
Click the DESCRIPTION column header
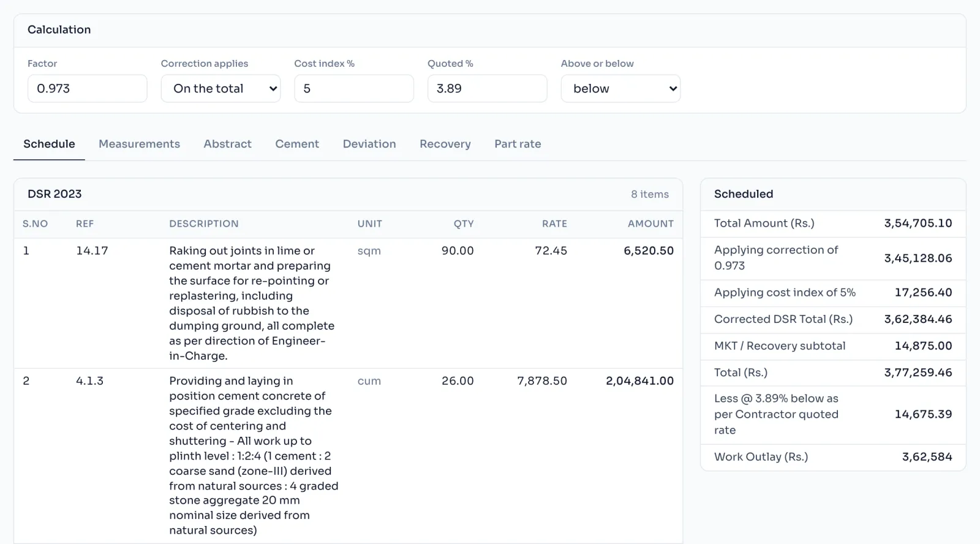click(x=204, y=224)
